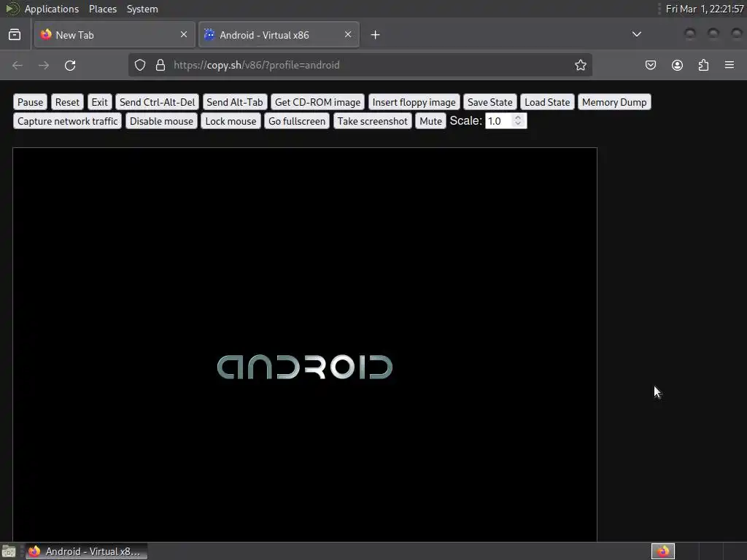Send Alt-Tab to the emulator

point(234,102)
